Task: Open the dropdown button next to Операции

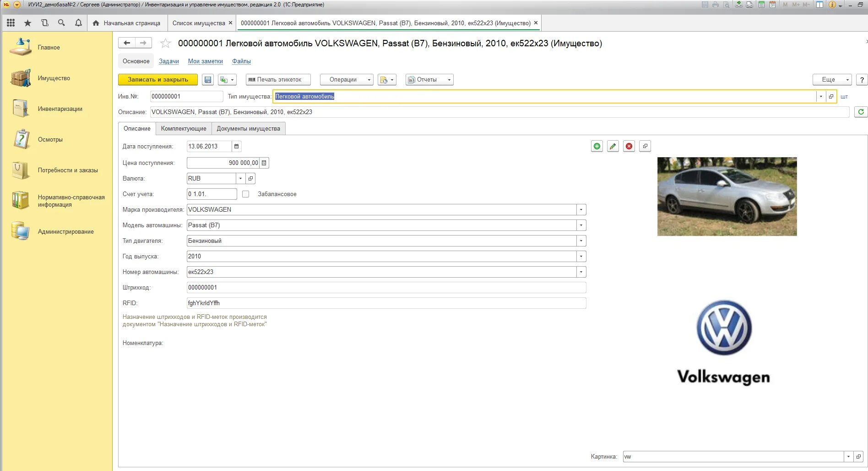Action: (387, 80)
